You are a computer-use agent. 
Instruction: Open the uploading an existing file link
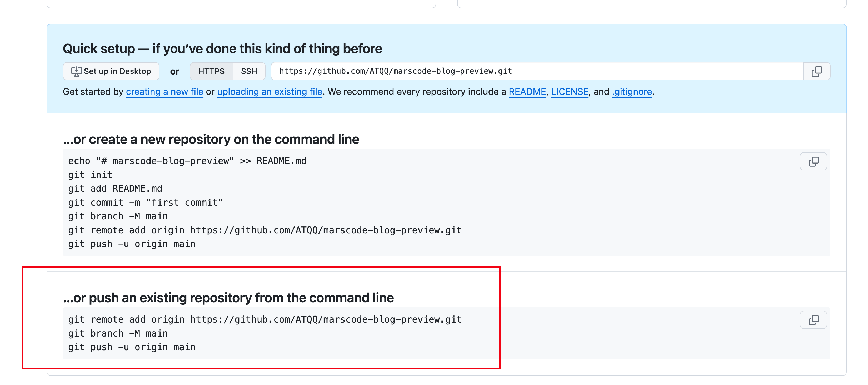270,92
